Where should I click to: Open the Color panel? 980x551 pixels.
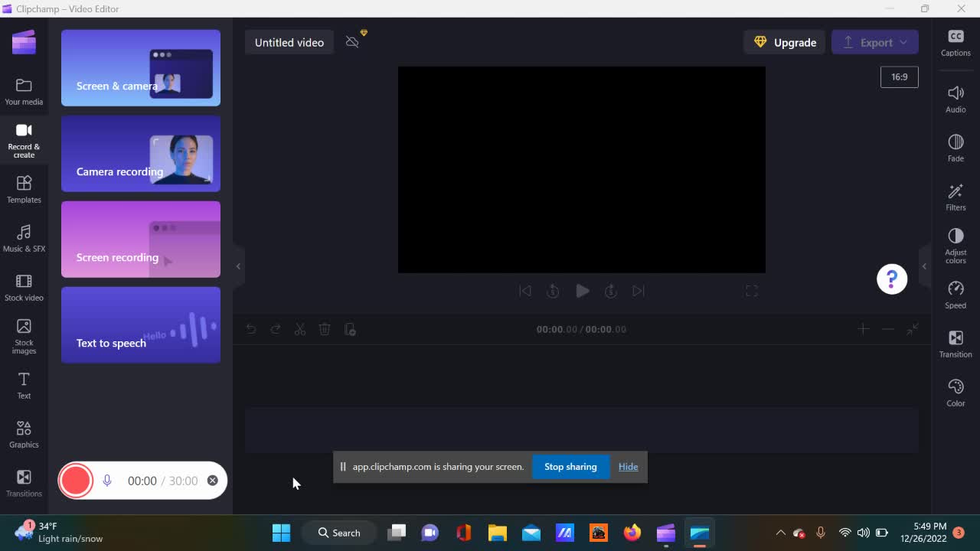[955, 393]
